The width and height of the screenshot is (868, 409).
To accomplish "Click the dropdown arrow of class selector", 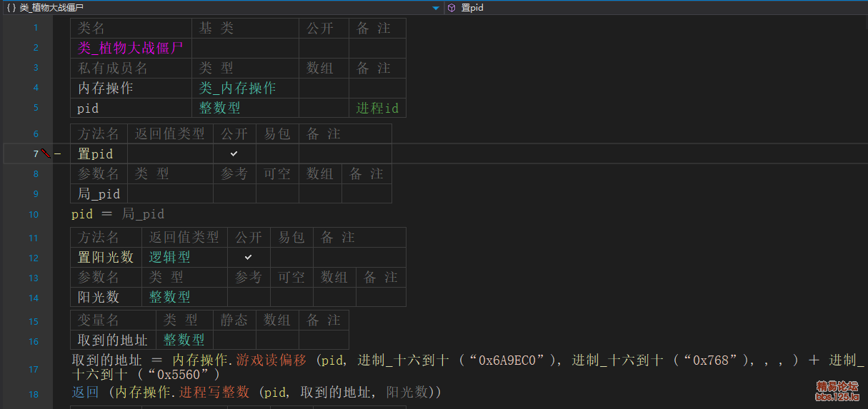I will 436,8.
